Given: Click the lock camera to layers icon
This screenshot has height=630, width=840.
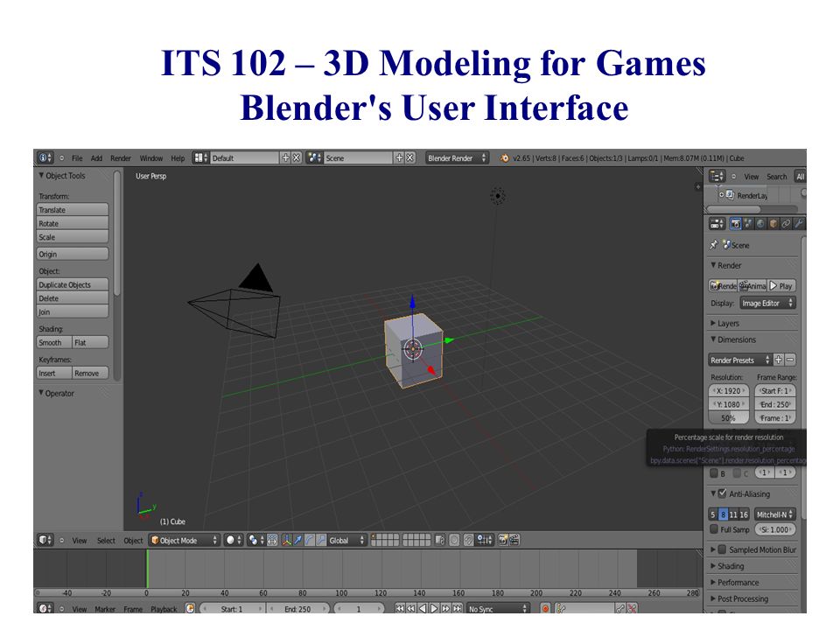Looking at the screenshot, I should 440,540.
